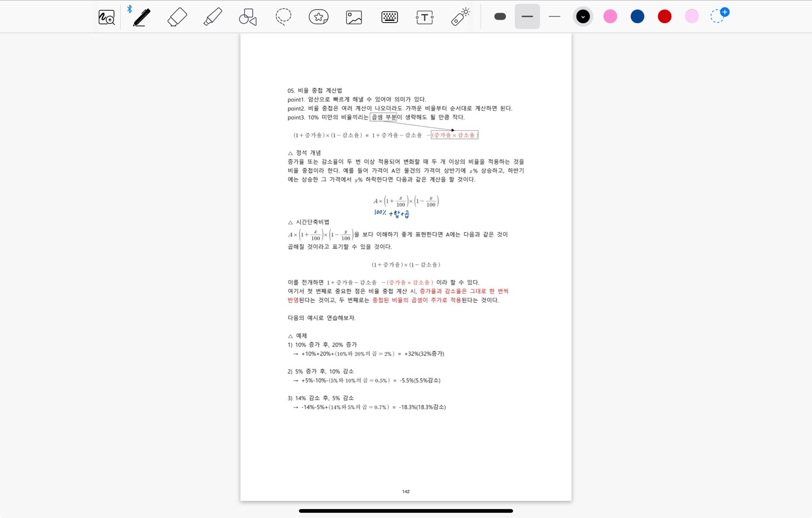Choose the thinnest stroke width
Viewport: 812px width, 518px height.
[x=554, y=16]
